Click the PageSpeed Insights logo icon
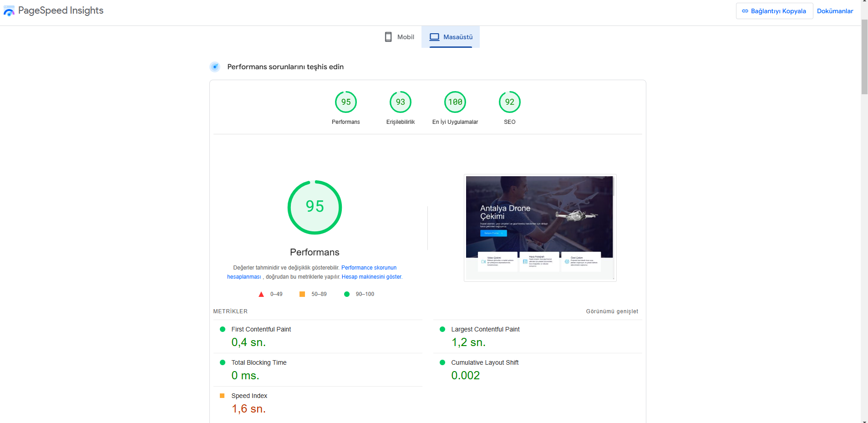Screen dimensions: 868x423 tap(9, 11)
